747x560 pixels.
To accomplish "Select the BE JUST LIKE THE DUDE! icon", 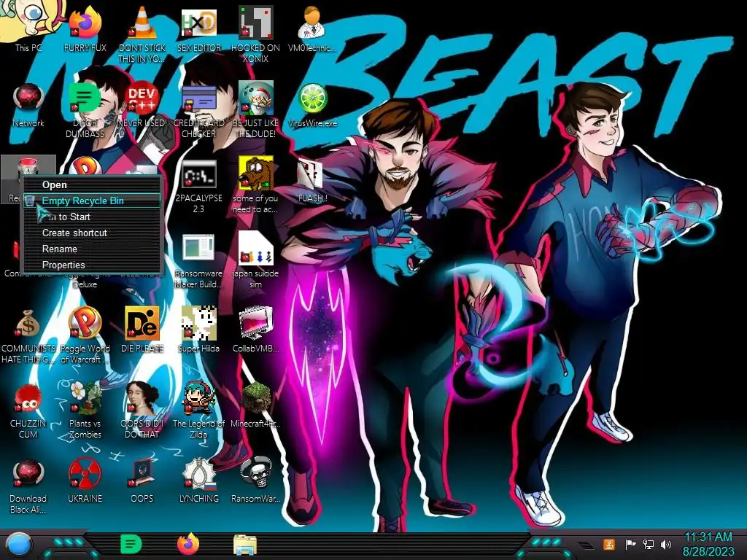I will point(256,109).
